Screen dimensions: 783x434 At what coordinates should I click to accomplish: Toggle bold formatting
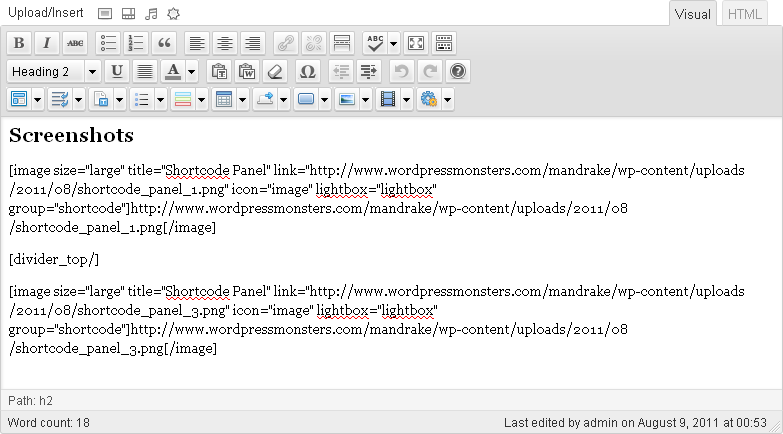click(x=19, y=43)
